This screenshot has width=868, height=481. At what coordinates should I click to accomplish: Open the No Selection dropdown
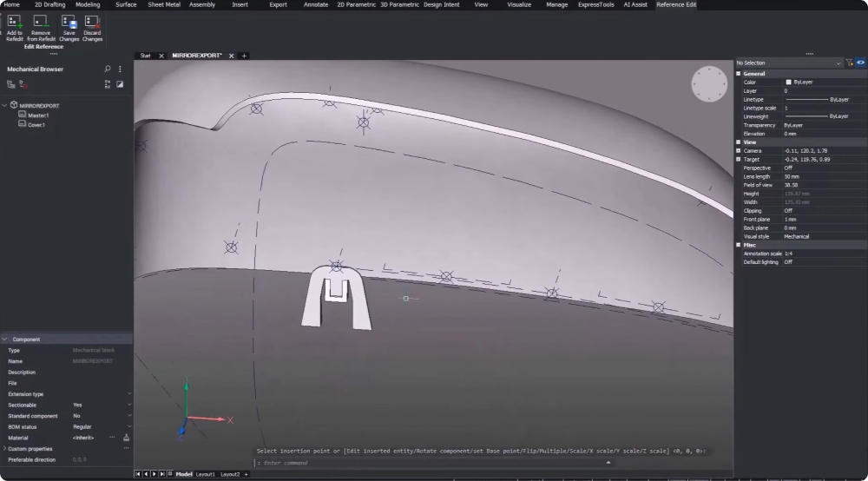click(789, 63)
